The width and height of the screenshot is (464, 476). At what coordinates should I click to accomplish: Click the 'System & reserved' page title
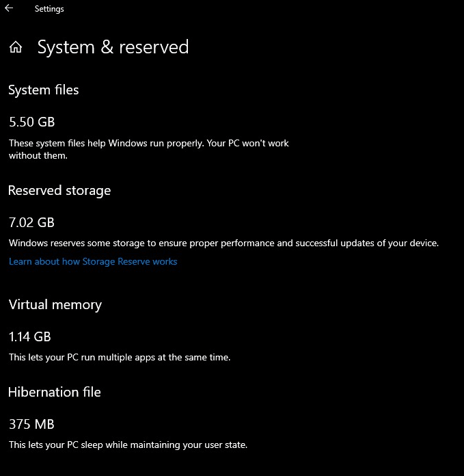coord(113,47)
